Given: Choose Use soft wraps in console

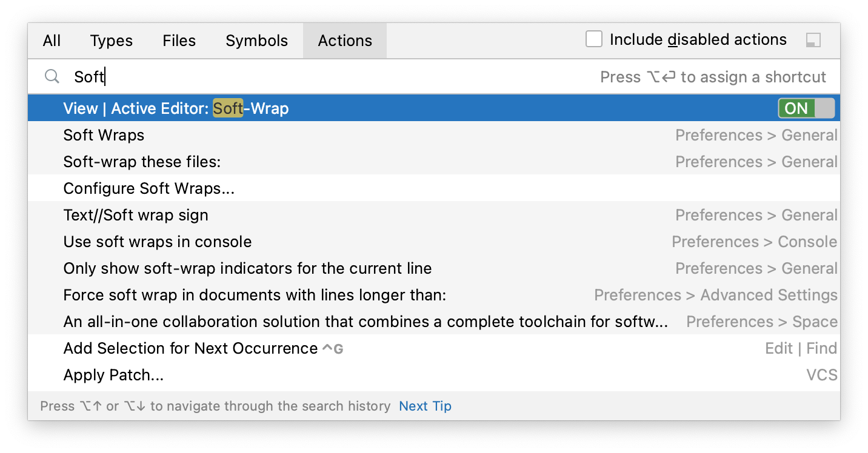Looking at the screenshot, I should click(157, 242).
